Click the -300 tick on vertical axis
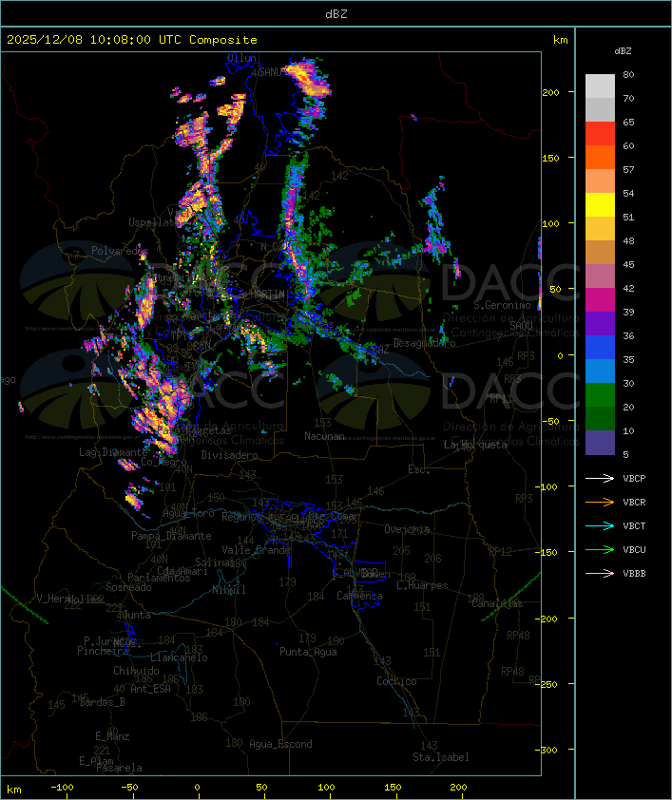 [x=547, y=750]
